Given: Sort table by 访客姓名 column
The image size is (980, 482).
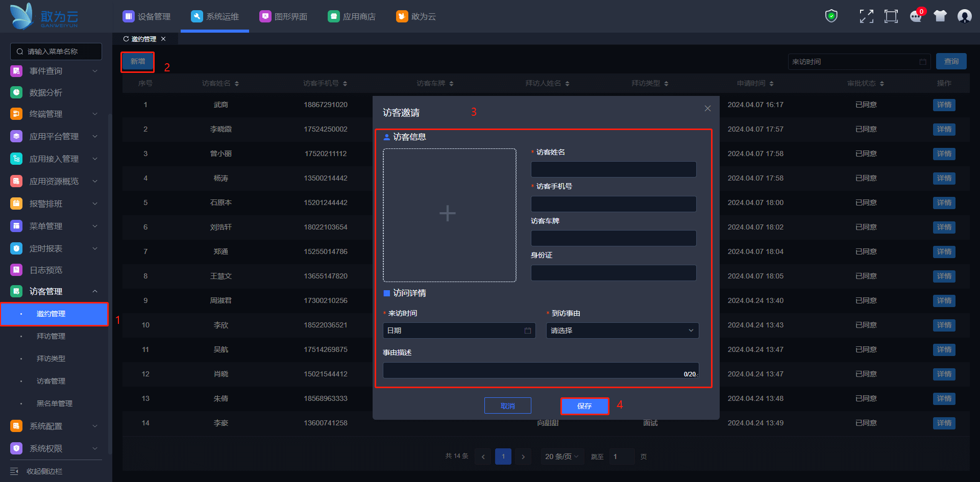Looking at the screenshot, I should pos(237,84).
